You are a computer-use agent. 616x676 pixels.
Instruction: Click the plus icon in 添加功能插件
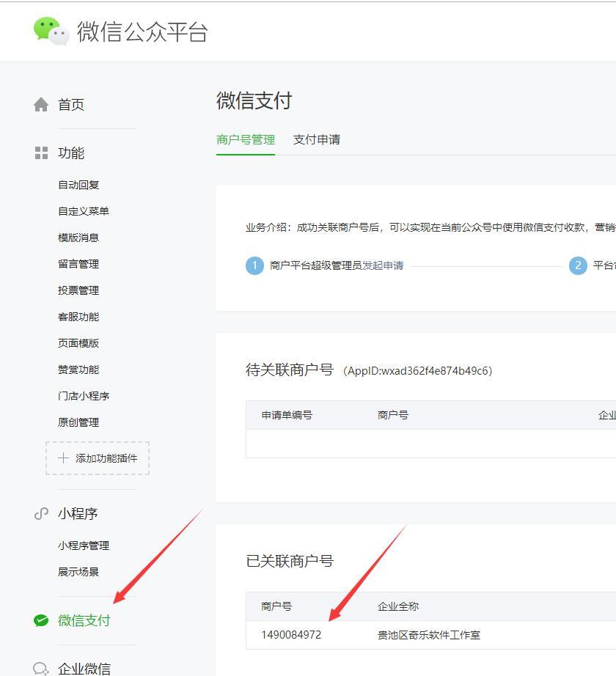(x=63, y=458)
